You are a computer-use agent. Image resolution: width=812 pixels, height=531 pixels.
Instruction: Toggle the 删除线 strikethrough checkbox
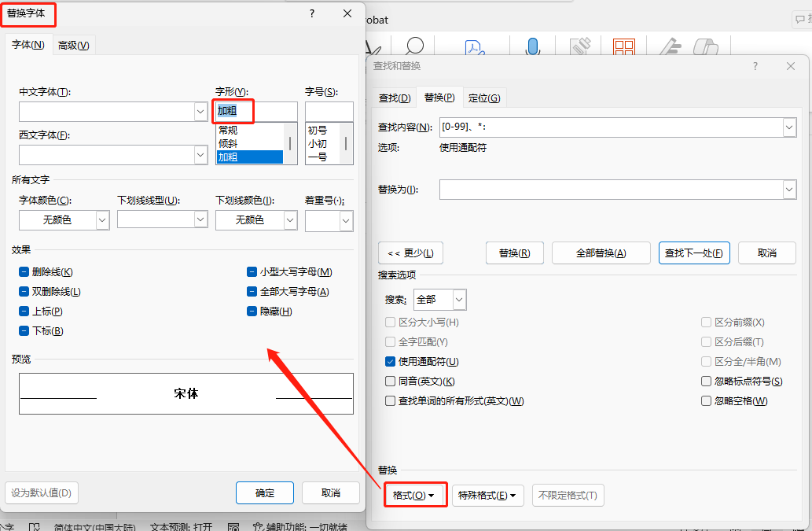pyautogui.click(x=24, y=272)
